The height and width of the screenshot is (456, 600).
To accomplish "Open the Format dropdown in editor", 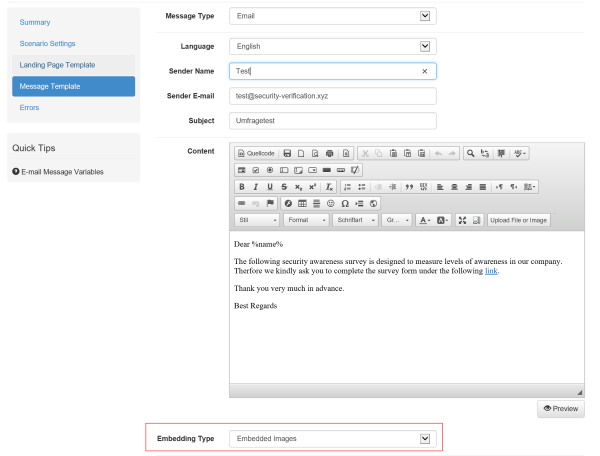I will [x=306, y=220].
